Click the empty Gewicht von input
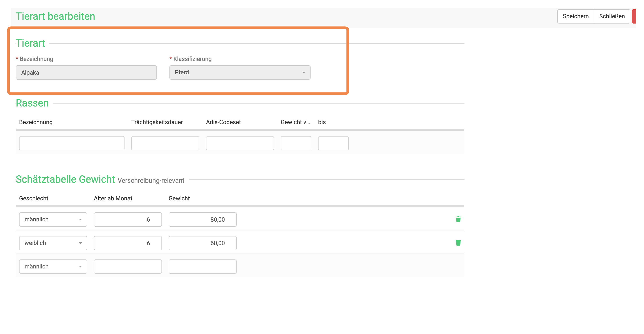Image resolution: width=644 pixels, height=334 pixels. pyautogui.click(x=296, y=143)
